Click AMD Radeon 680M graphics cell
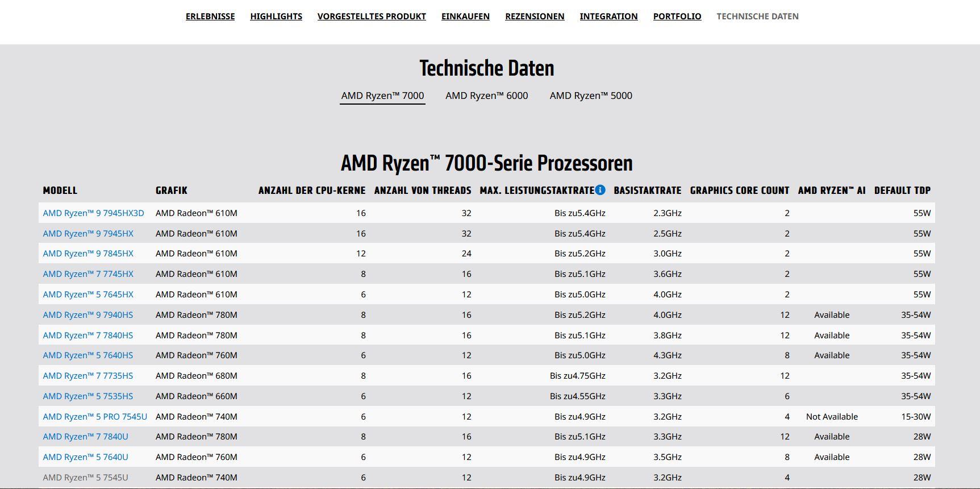This screenshot has width=980, height=489. tap(197, 376)
